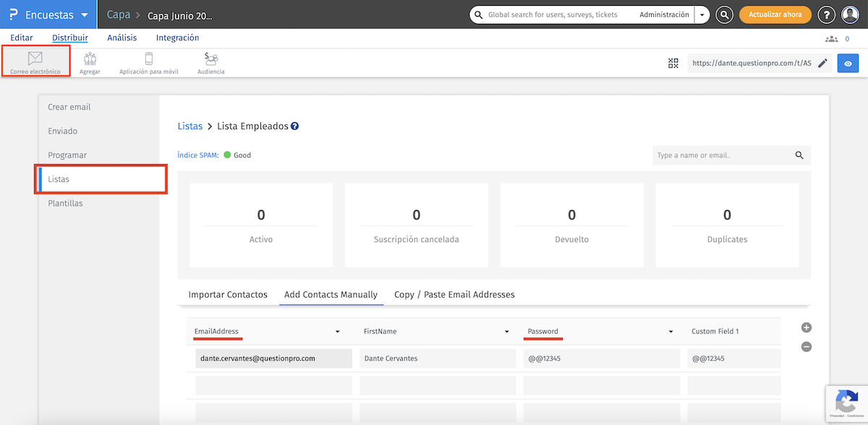Click the name or email search field
This screenshot has width=868, height=425.
click(722, 155)
